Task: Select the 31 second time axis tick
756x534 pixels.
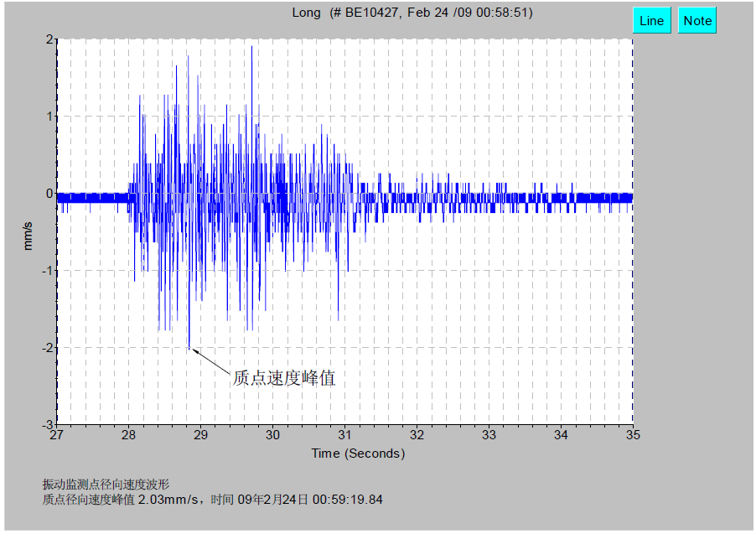Action: [344, 435]
